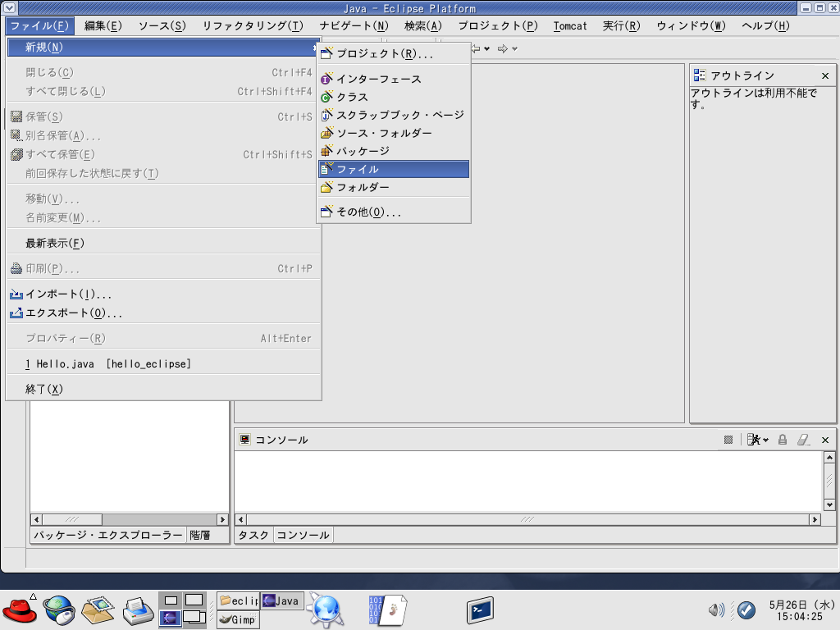Open the printer manager icon in the panel
The image size is (840, 630).
tap(138, 610)
